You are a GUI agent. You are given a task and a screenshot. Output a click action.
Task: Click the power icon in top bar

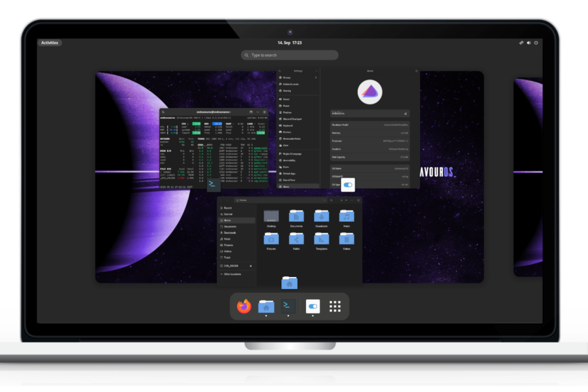(x=536, y=43)
